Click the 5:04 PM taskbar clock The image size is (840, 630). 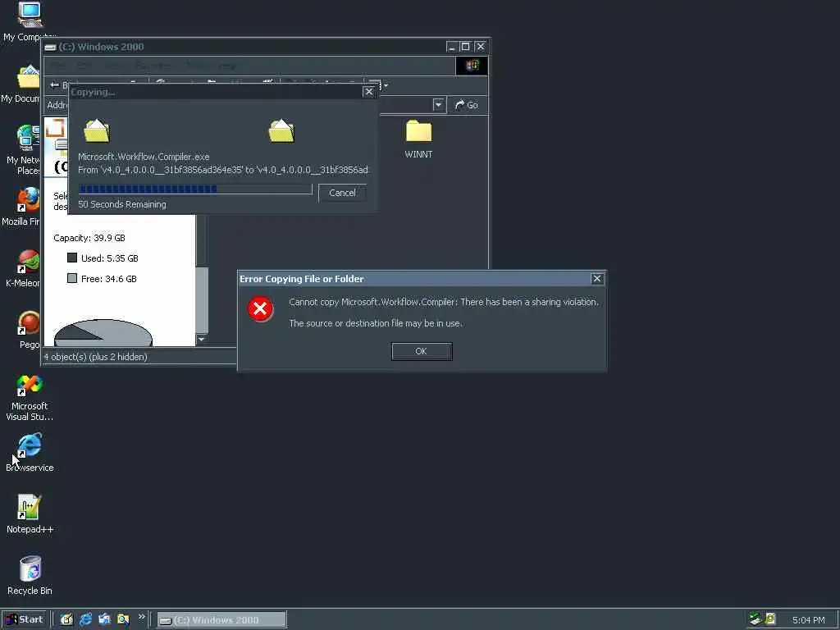[808, 620]
